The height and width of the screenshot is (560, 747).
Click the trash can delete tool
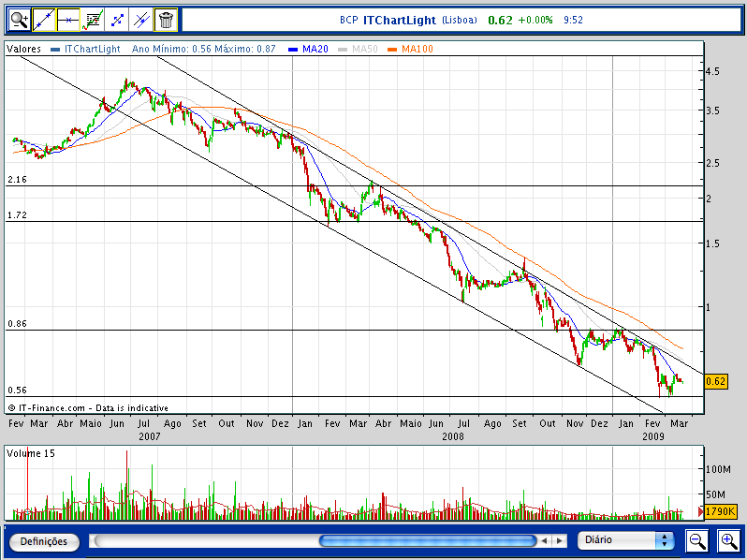166,20
